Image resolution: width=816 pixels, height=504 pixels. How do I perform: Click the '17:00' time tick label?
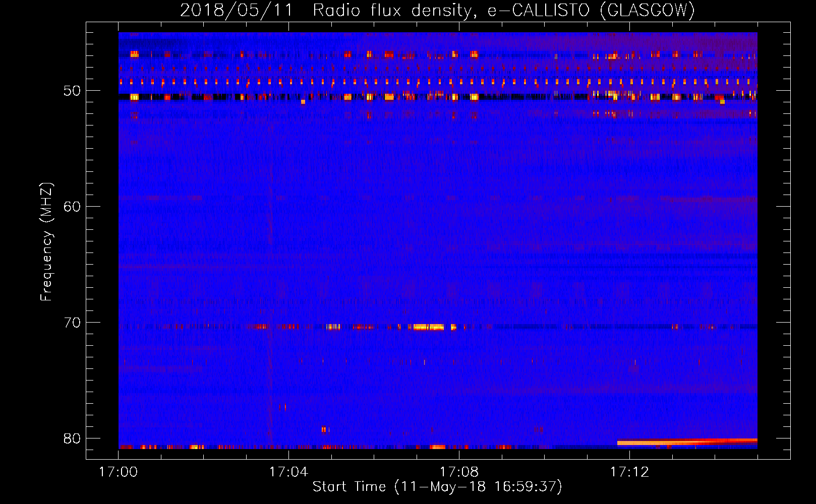118,472
